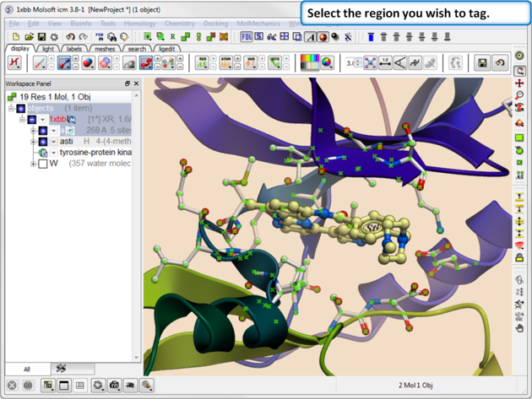Select the 1xbb object name in workspace
Viewport: 532px width, 399px height.
click(x=57, y=120)
